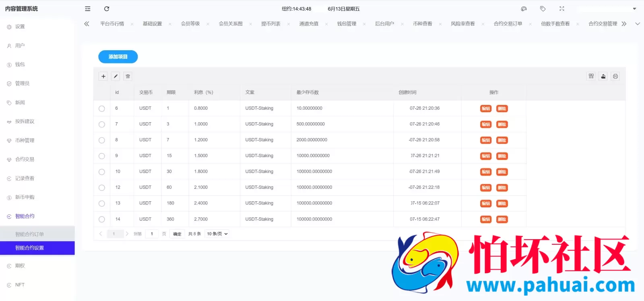Select the radio button for row id 9

click(x=102, y=156)
